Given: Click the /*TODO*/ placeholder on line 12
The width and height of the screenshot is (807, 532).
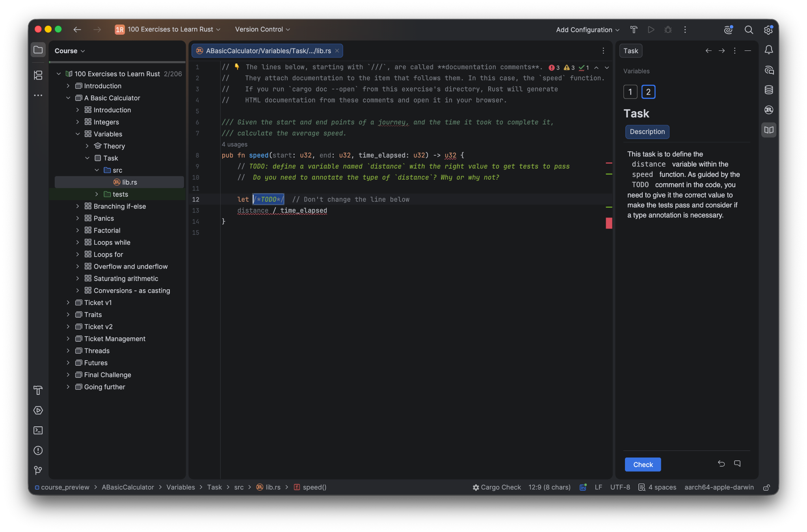Looking at the screenshot, I should [x=268, y=199].
